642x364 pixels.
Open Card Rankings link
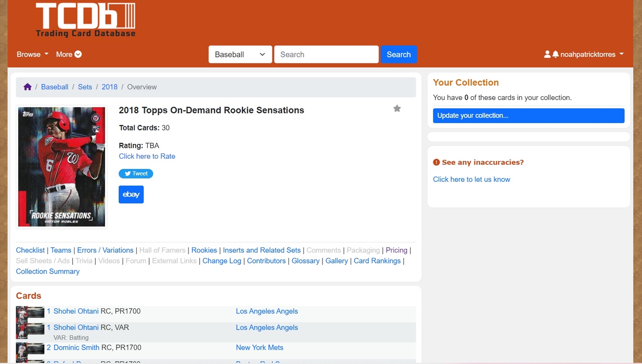coord(377,261)
